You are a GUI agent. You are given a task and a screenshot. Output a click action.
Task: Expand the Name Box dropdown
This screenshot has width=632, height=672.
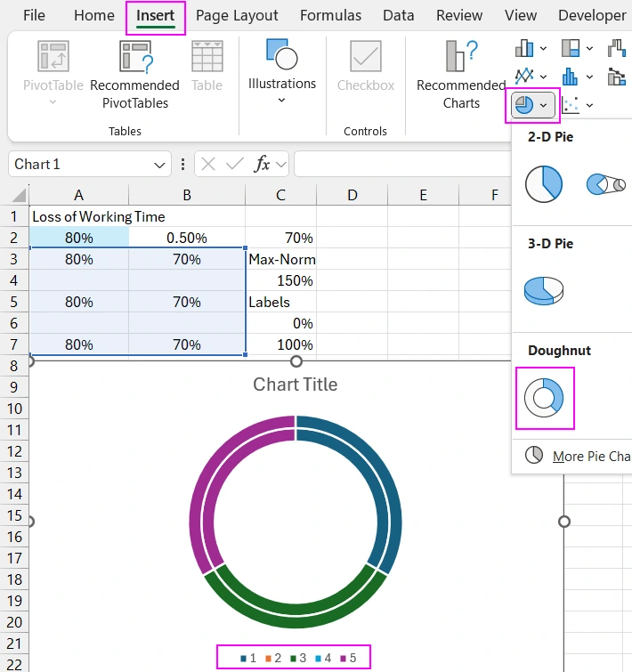pos(160,165)
